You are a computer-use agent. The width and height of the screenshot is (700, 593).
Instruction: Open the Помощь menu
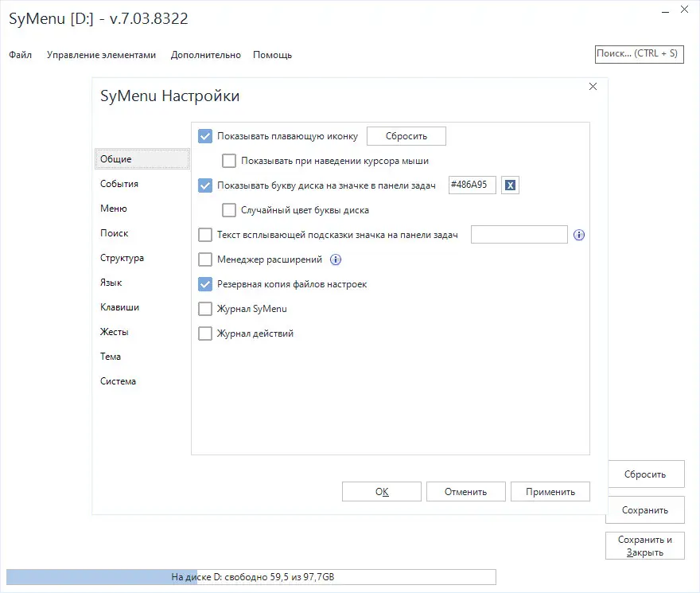[x=272, y=55]
